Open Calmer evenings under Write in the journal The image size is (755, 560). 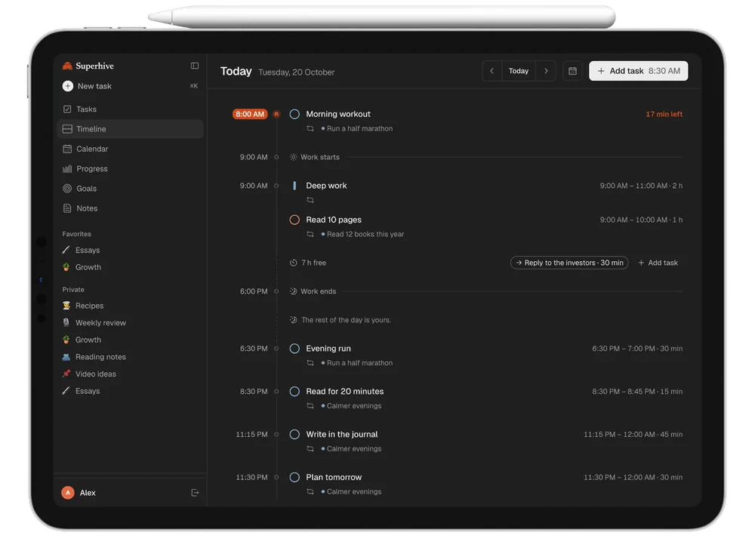pyautogui.click(x=352, y=449)
